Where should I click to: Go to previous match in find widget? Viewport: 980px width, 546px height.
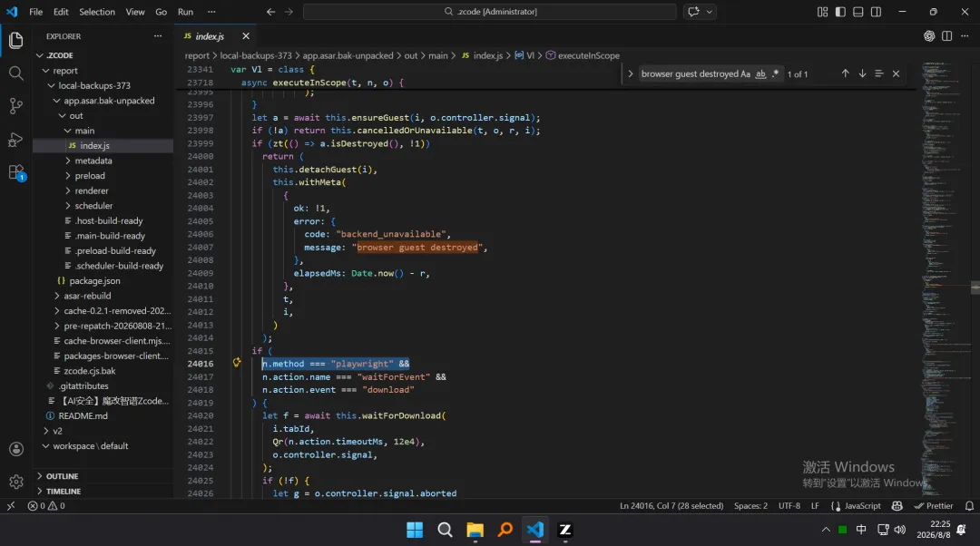[x=845, y=73]
